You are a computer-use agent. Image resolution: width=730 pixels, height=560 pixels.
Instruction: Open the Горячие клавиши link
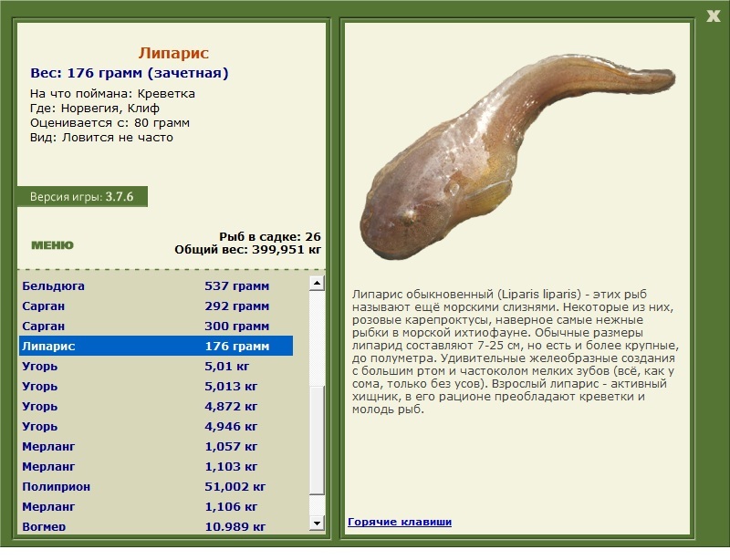pyautogui.click(x=400, y=522)
